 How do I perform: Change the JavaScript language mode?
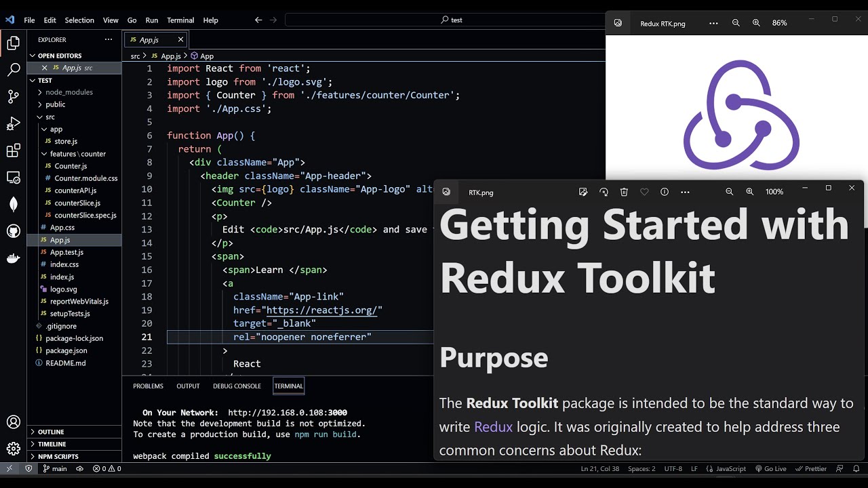pos(731,468)
